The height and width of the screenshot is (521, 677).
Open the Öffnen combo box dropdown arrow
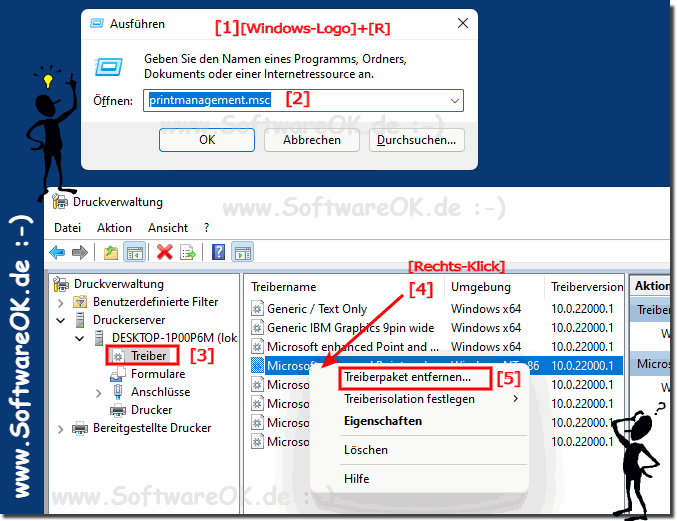point(455,101)
